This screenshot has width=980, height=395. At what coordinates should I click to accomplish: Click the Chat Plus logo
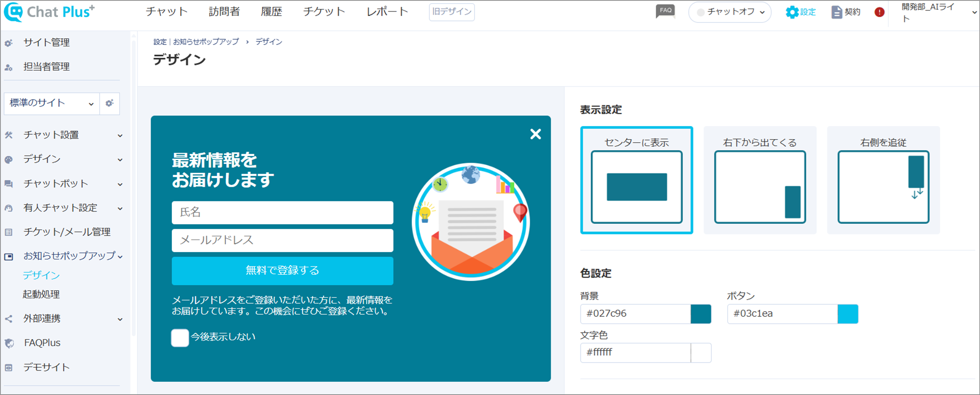click(49, 12)
